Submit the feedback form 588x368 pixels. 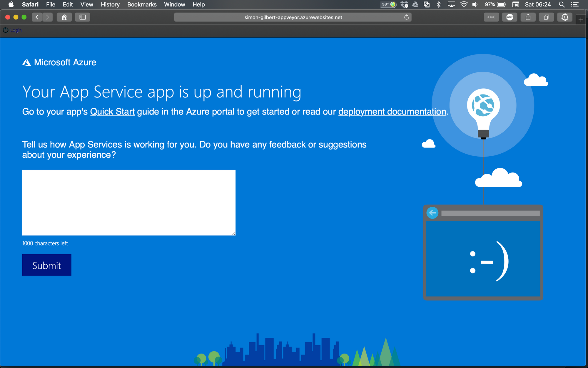tap(47, 265)
